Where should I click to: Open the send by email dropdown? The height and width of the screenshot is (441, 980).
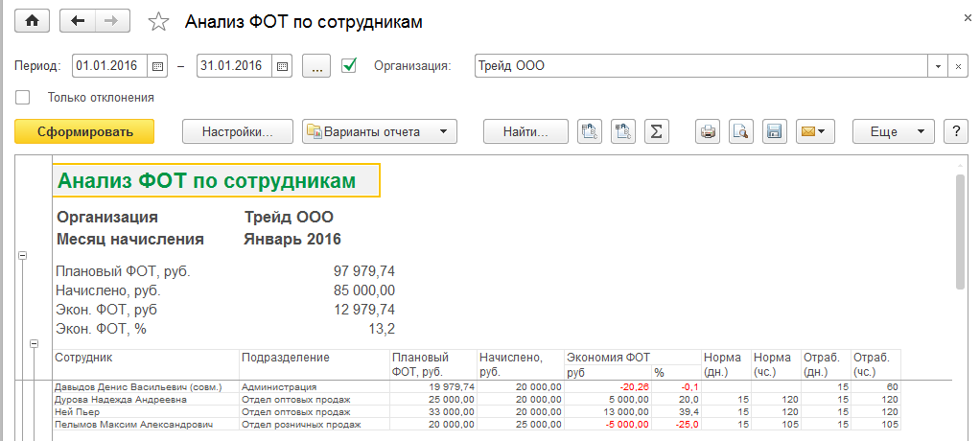815,131
